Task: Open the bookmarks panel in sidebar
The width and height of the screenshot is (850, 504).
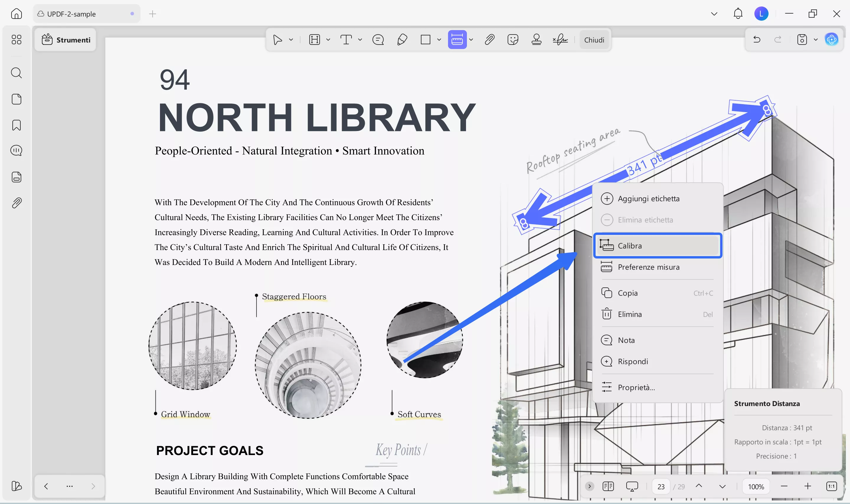Action: point(16,125)
